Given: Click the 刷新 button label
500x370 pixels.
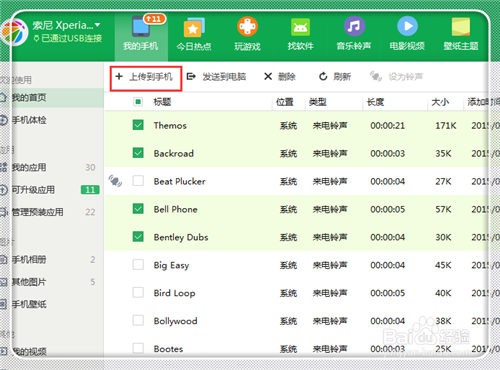Looking at the screenshot, I should point(342,77).
